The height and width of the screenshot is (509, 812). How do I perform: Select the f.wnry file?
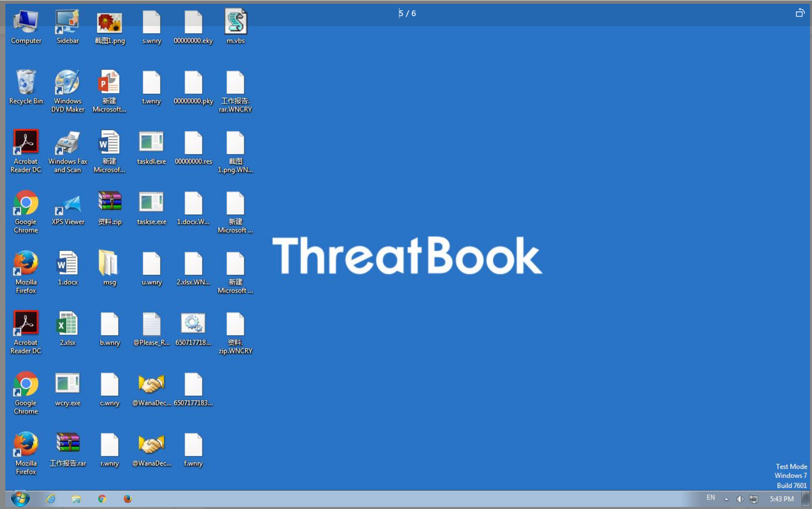(x=193, y=450)
